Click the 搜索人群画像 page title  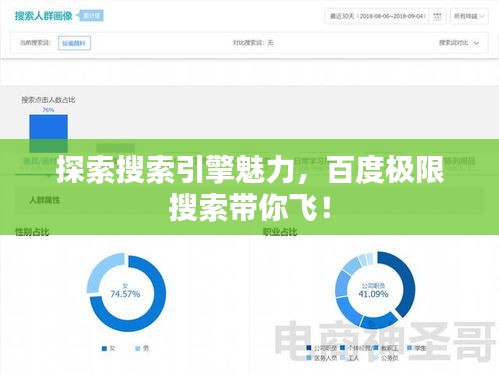(43, 16)
